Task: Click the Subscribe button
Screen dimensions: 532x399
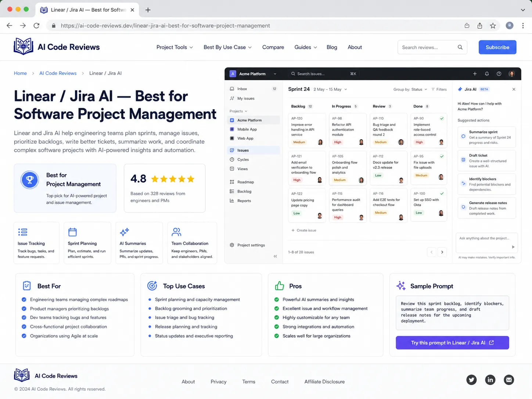Action: point(497,47)
